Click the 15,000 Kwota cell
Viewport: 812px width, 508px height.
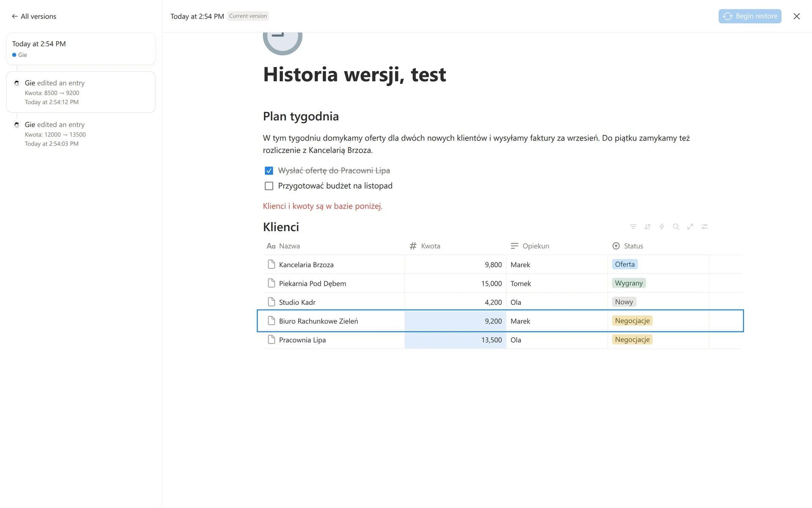coord(455,283)
